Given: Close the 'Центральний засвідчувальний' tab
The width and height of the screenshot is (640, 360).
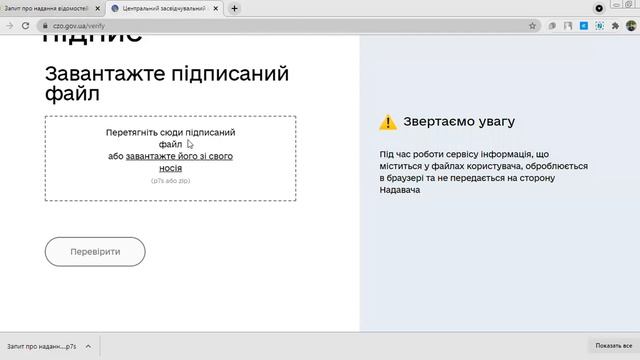Looking at the screenshot, I should click(x=216, y=8).
